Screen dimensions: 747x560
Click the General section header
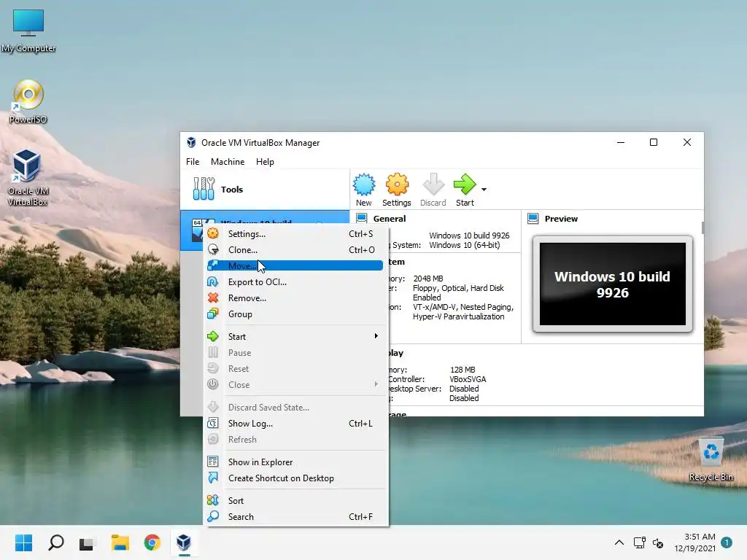(390, 219)
